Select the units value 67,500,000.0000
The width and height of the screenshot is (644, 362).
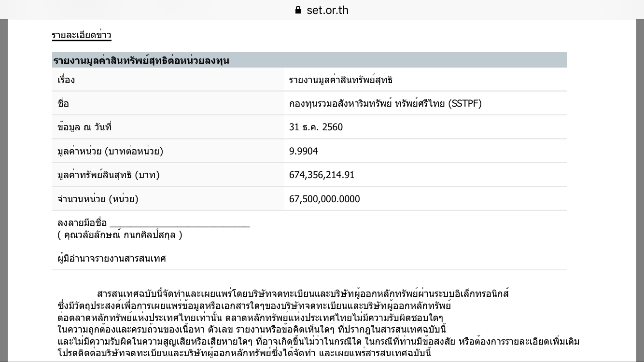(x=324, y=199)
